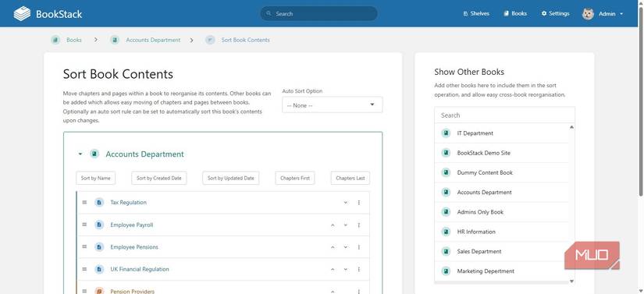
Task: Click the Chapters Last button
Action: coord(350,178)
